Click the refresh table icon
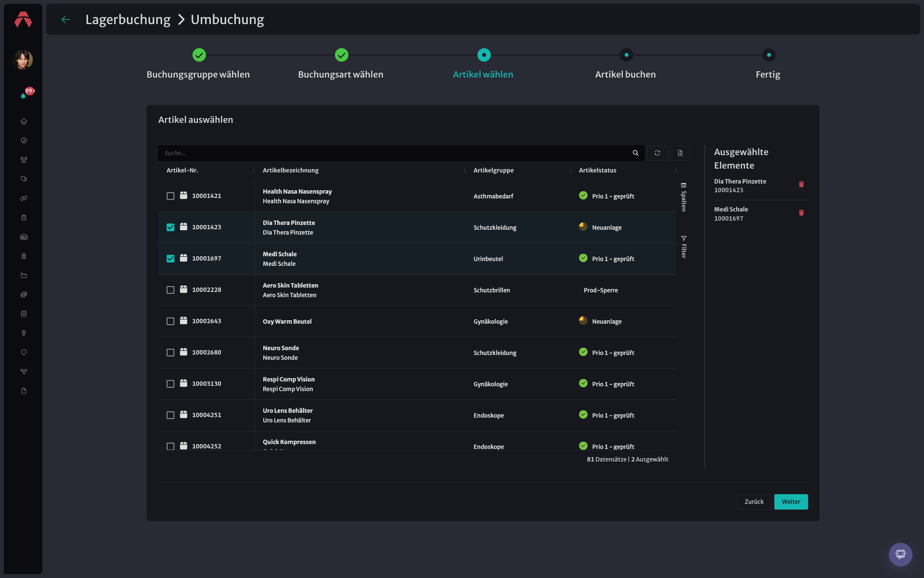 [x=657, y=153]
